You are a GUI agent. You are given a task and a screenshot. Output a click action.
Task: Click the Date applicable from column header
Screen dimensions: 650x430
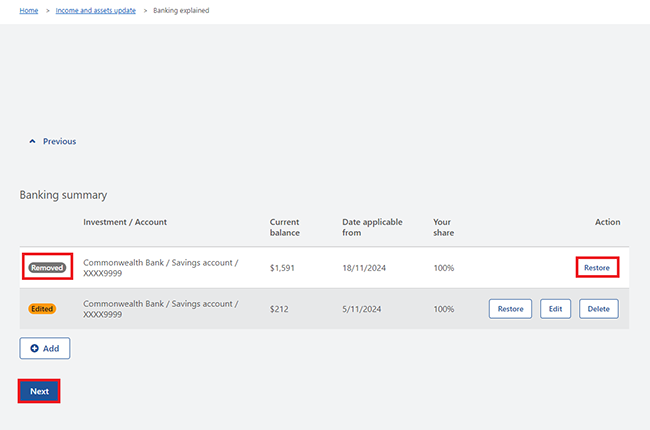(372, 227)
